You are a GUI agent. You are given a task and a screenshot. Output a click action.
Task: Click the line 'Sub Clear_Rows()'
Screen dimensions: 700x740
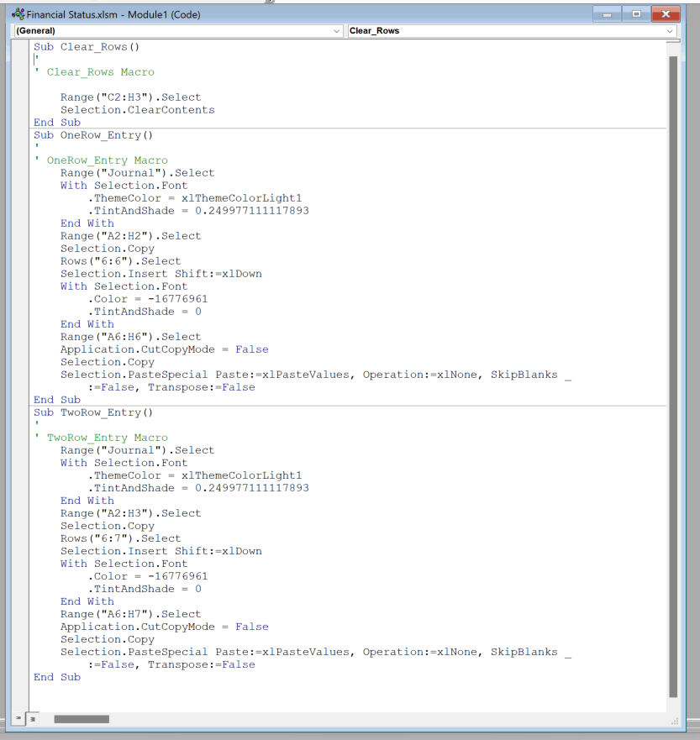[x=87, y=47]
